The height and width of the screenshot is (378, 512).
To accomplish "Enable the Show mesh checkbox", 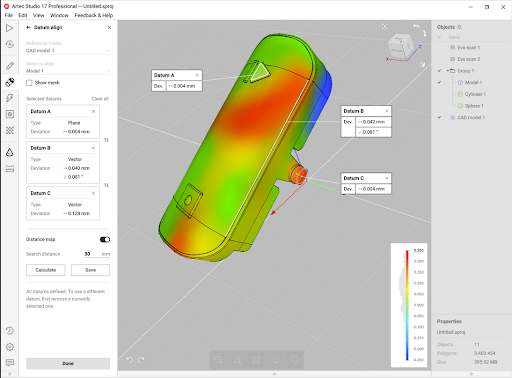I will click(x=29, y=83).
